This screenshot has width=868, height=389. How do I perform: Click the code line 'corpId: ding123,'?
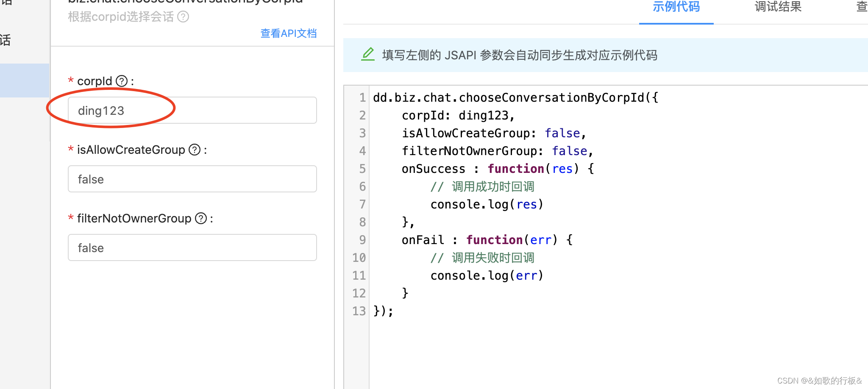[458, 115]
